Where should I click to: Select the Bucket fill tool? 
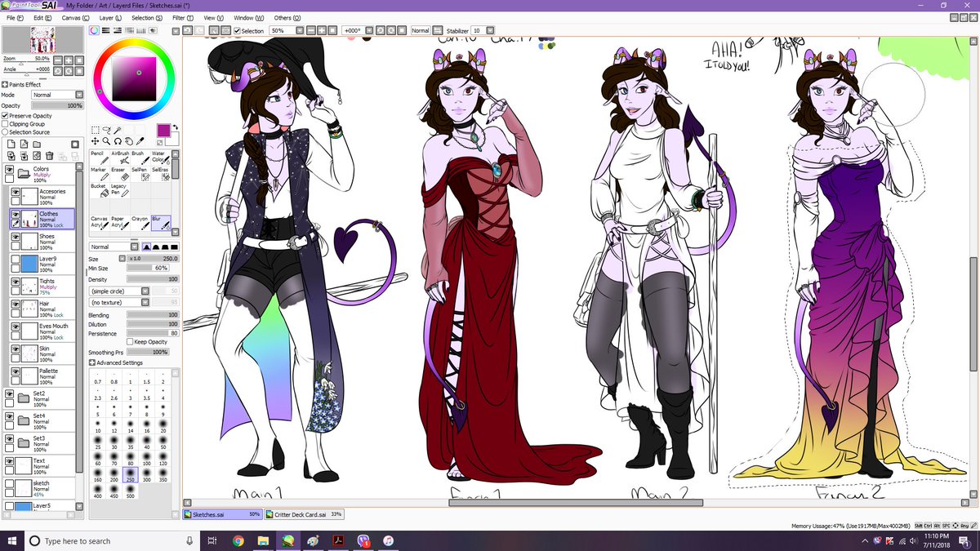click(98, 189)
